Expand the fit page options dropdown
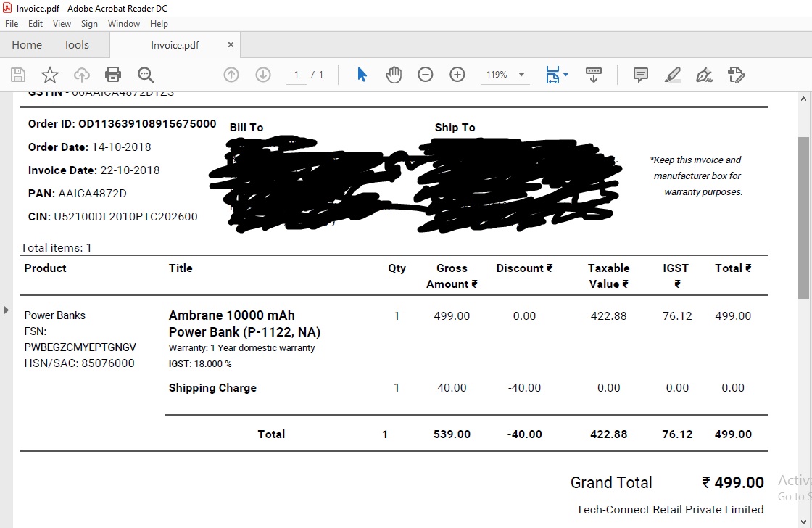The height and width of the screenshot is (528, 812). [x=566, y=75]
